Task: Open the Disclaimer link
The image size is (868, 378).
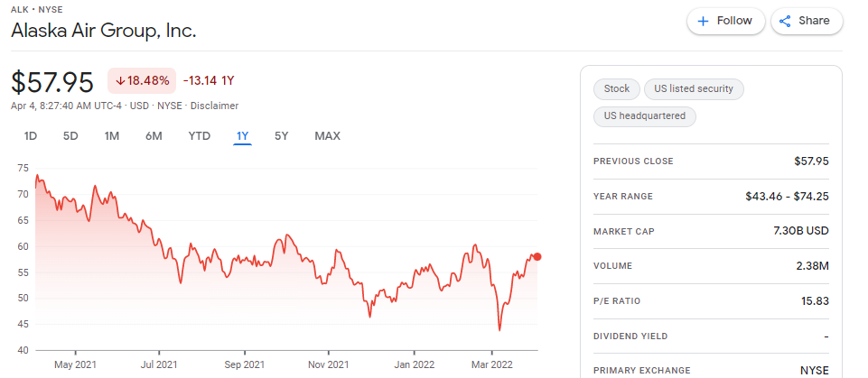Action: pos(214,106)
